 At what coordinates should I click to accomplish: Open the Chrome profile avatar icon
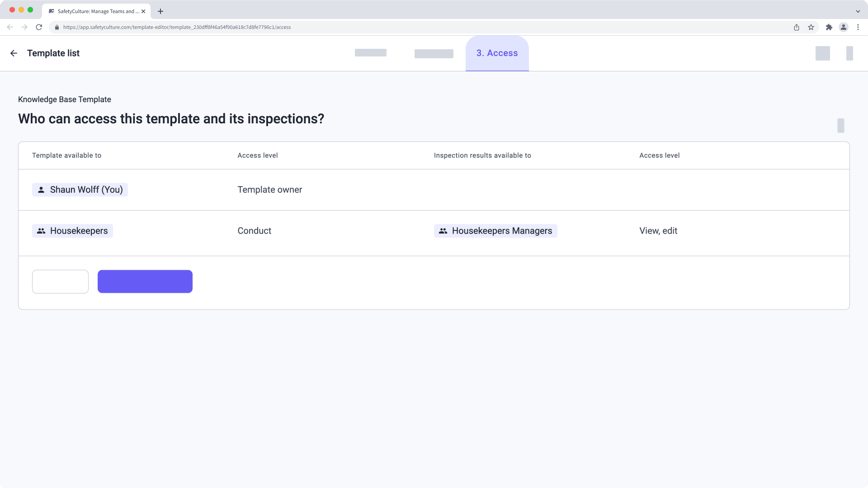pyautogui.click(x=844, y=27)
